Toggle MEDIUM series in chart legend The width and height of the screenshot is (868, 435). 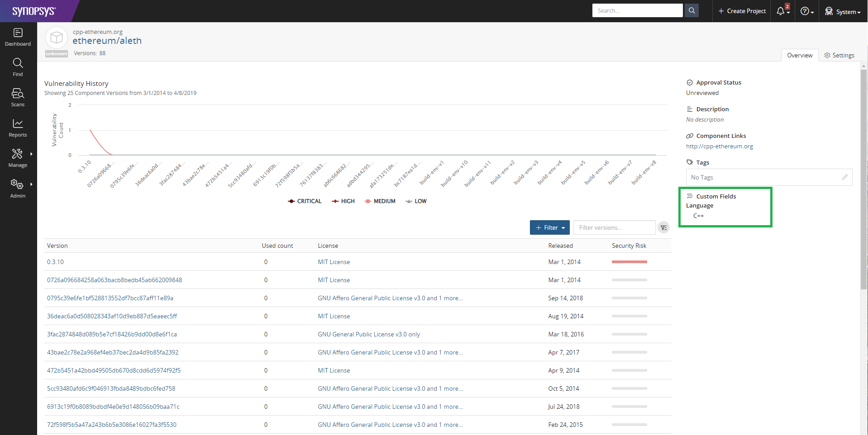[380, 201]
